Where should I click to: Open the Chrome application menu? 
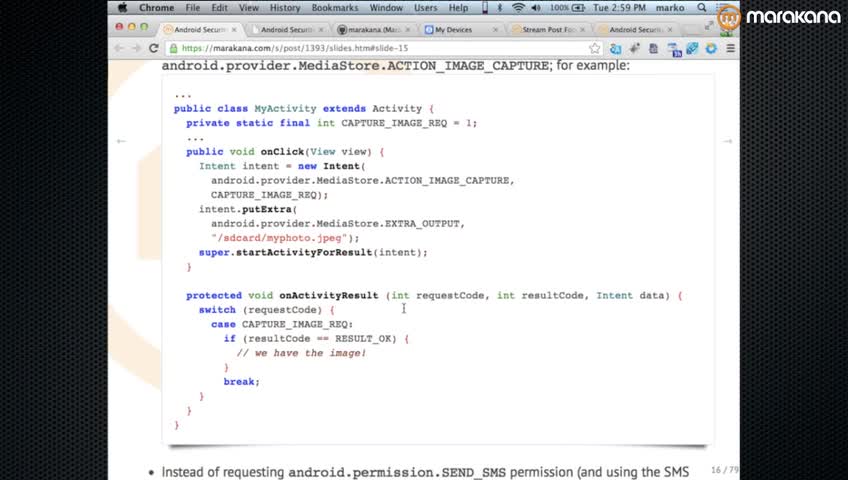tap(156, 8)
